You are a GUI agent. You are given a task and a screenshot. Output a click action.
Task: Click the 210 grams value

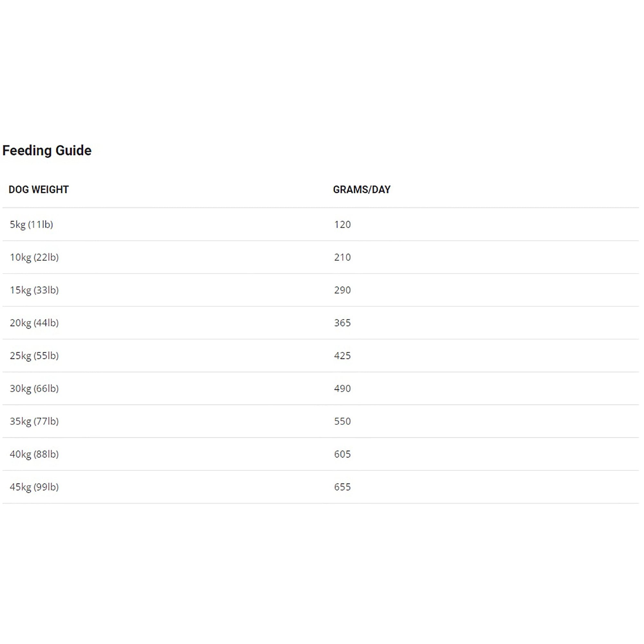click(342, 257)
